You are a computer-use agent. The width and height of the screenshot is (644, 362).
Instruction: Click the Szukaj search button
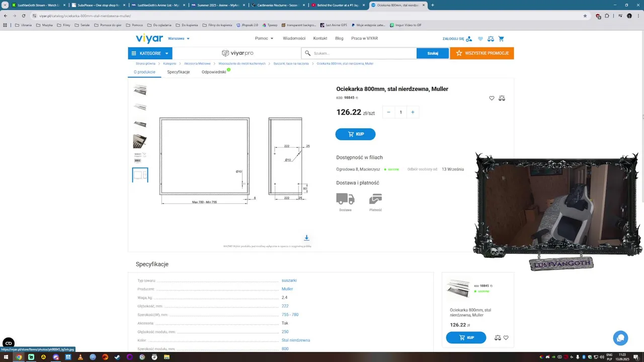click(x=433, y=53)
